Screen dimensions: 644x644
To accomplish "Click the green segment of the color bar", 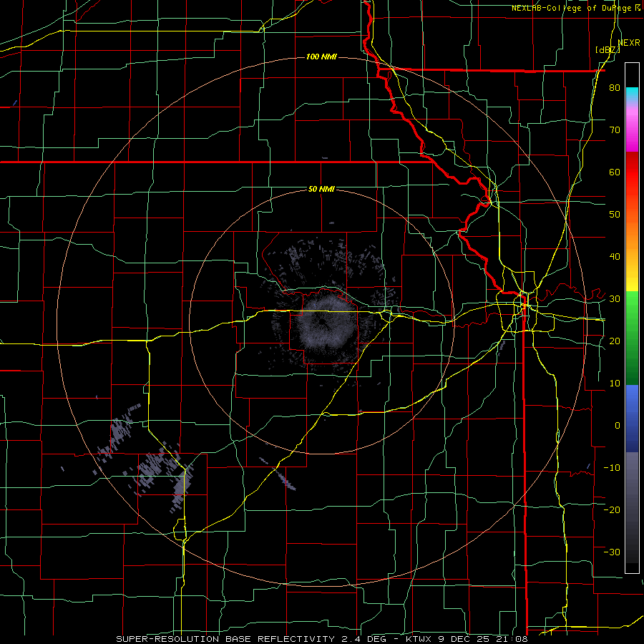I will click(x=632, y=338).
